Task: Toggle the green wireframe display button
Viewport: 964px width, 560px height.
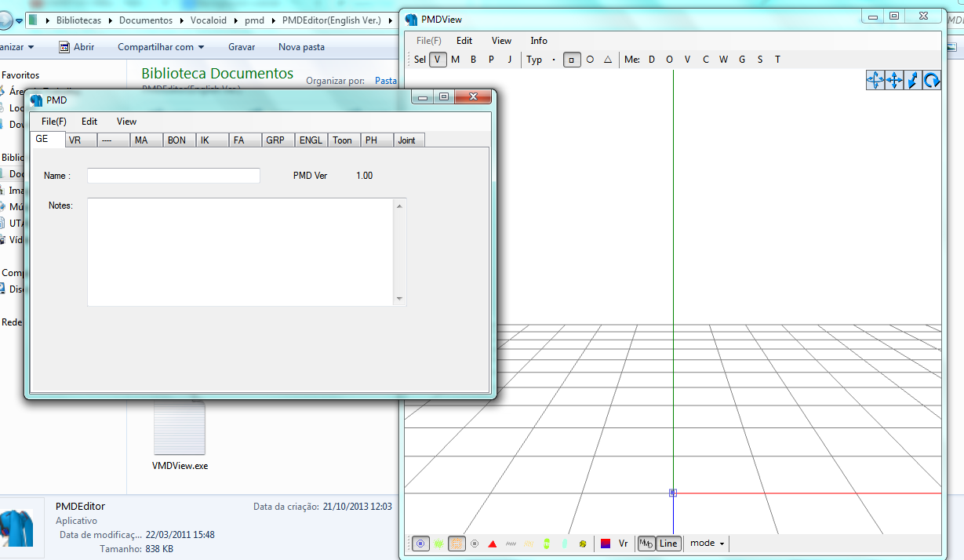Action: point(438,543)
